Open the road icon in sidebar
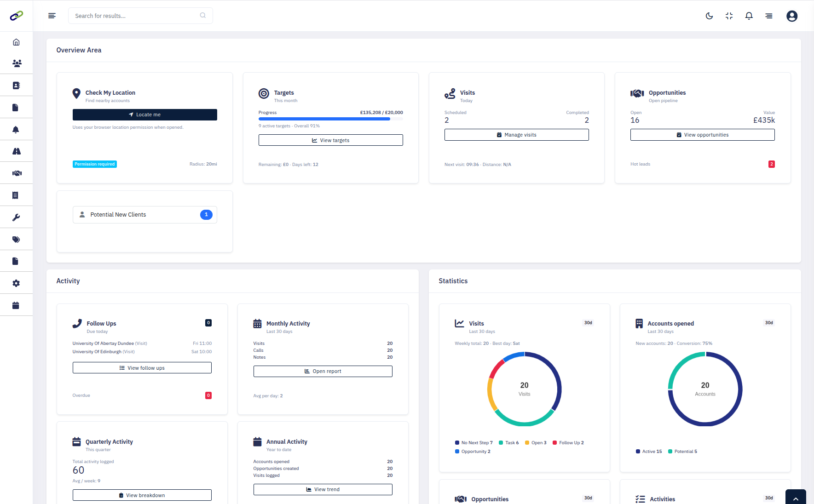 coord(17,151)
